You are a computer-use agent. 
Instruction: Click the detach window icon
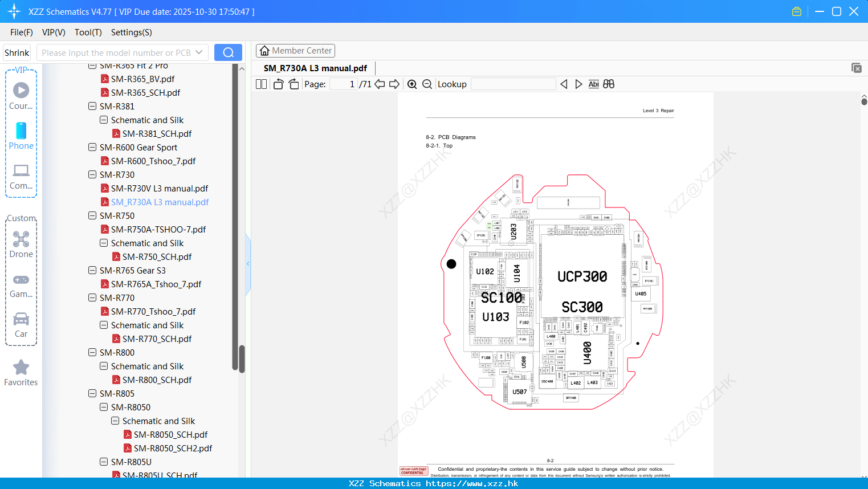coord(856,68)
